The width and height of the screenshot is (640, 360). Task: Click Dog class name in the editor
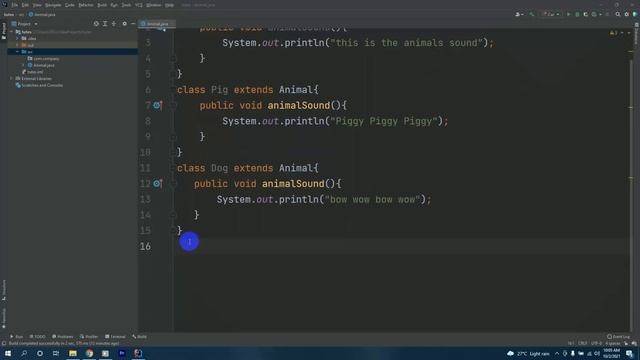[x=219, y=168]
